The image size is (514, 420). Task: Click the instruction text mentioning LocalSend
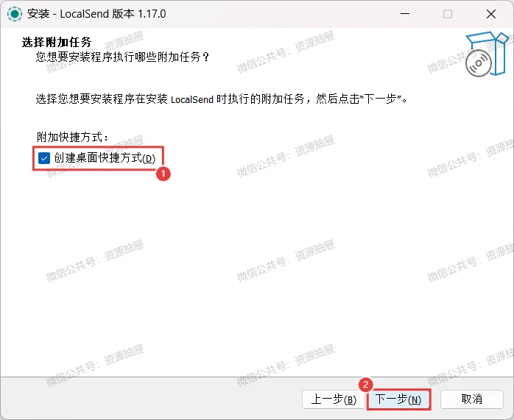click(221, 99)
